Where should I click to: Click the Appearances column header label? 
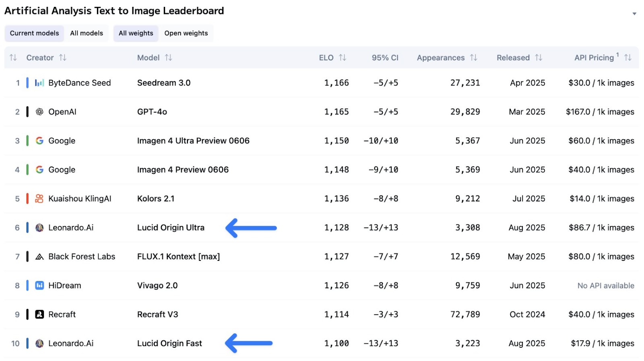pos(441,57)
